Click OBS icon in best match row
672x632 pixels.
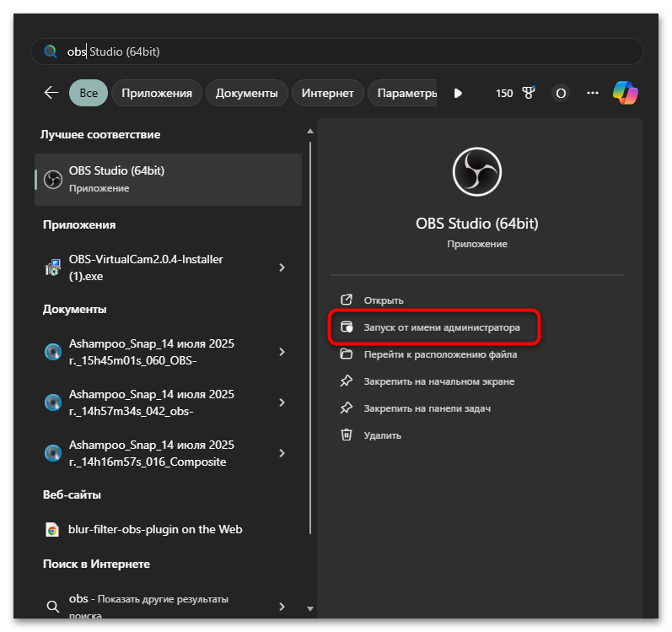tap(53, 180)
